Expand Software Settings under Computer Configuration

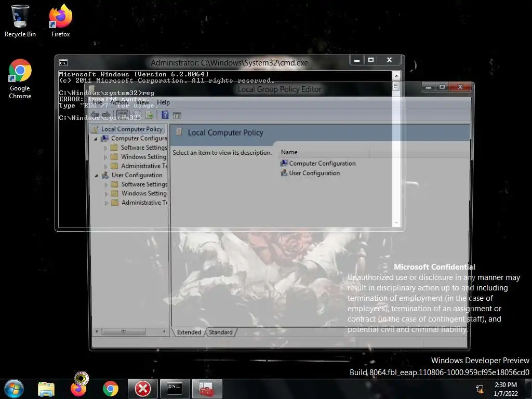(x=105, y=148)
